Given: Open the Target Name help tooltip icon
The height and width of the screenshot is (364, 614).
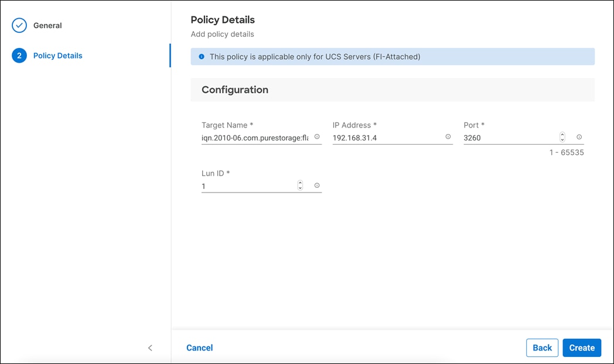Looking at the screenshot, I should click(317, 137).
